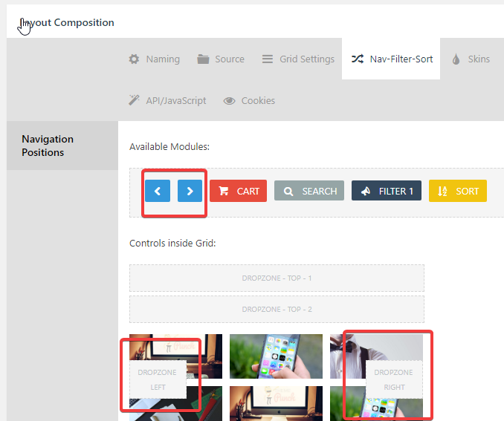Choose the yellow SORT module
504x421 pixels.
458,191
